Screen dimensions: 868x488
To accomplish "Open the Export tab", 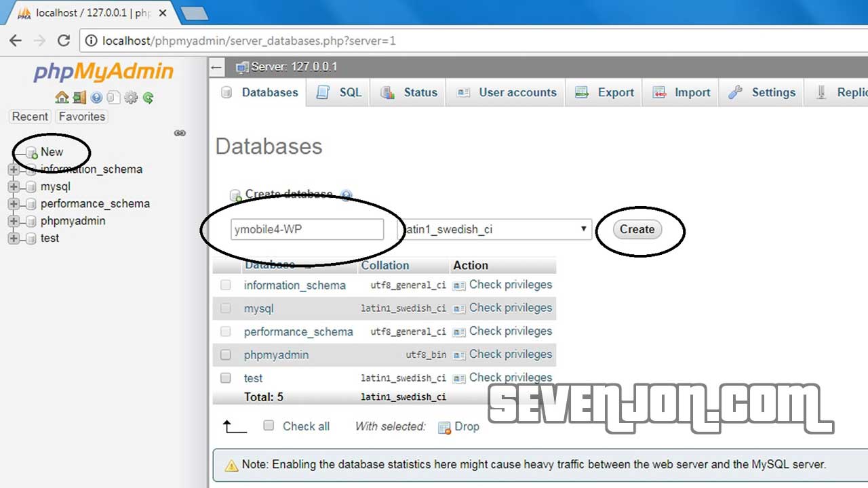I will coord(604,93).
